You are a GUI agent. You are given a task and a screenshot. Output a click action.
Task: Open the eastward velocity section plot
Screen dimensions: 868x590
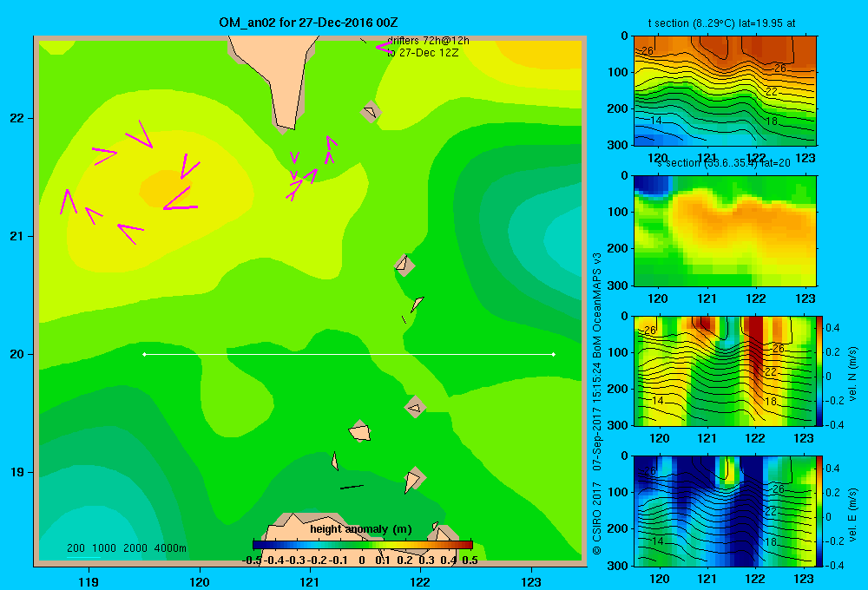[725, 511]
